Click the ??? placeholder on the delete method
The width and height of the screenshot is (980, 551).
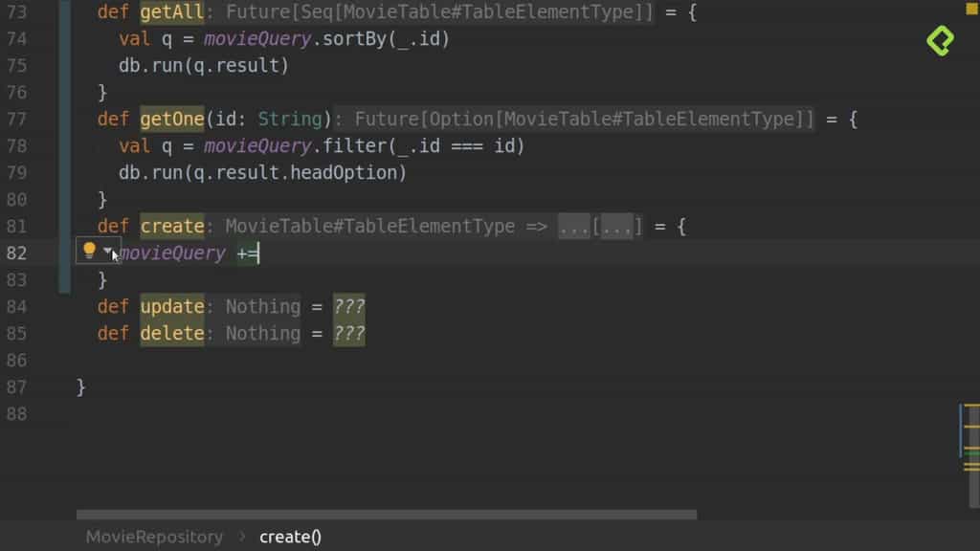[x=350, y=333]
